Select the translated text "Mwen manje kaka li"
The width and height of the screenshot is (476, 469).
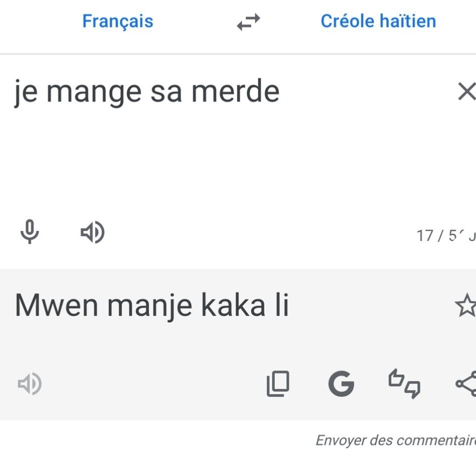(152, 305)
